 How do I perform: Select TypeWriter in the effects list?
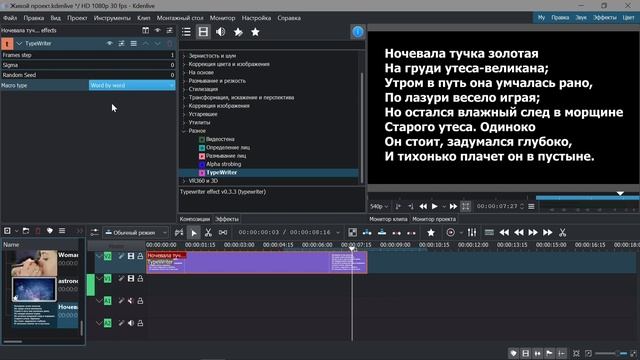tap(222, 172)
